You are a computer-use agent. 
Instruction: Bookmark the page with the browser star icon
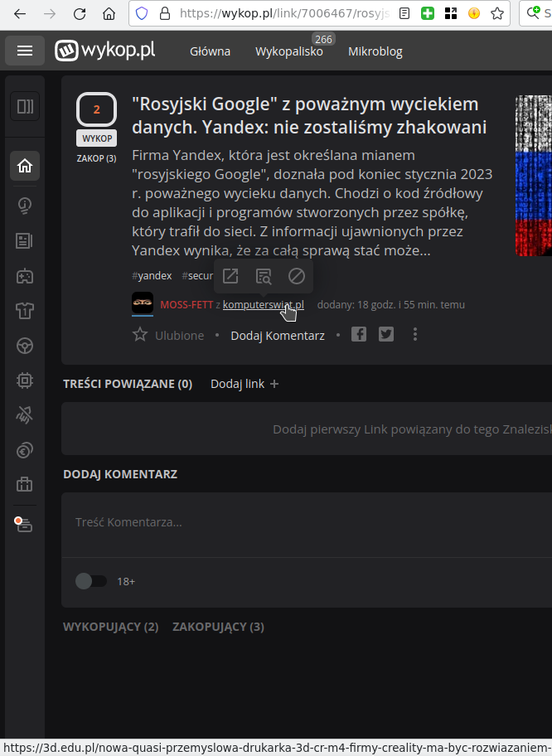coord(497,13)
